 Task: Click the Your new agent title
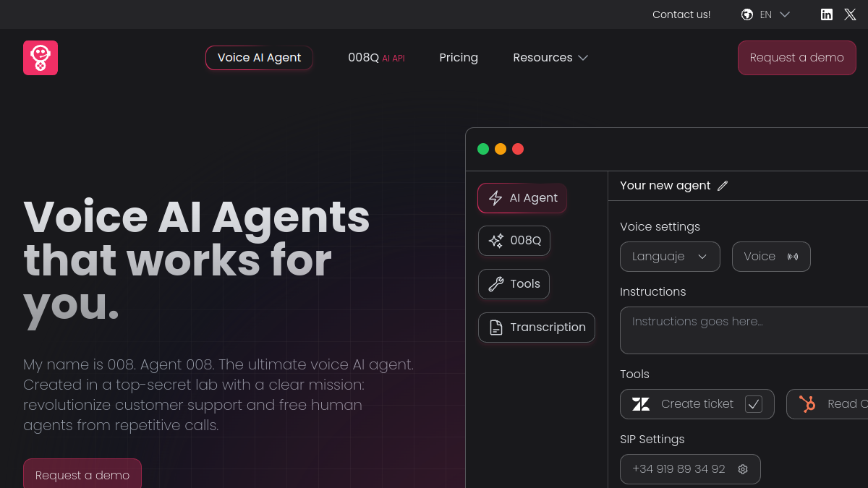(x=665, y=186)
